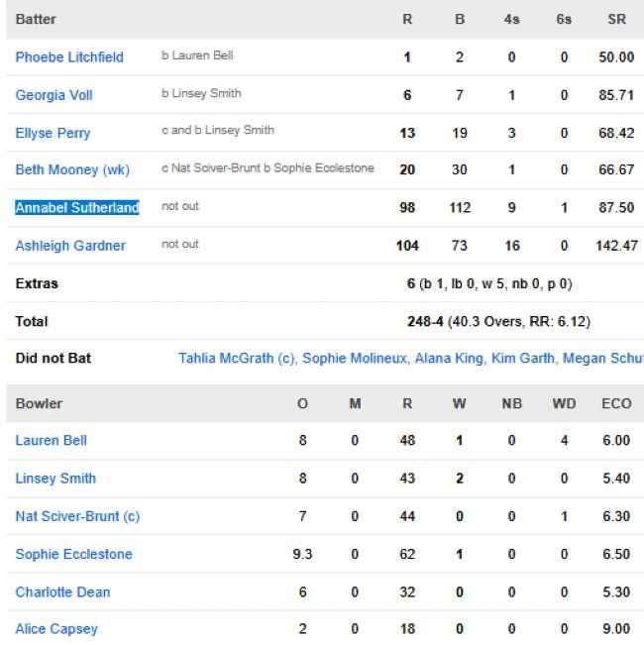Image resolution: width=644 pixels, height=645 pixels.
Task: Click the Bowler column header
Action: pyautogui.click(x=39, y=404)
